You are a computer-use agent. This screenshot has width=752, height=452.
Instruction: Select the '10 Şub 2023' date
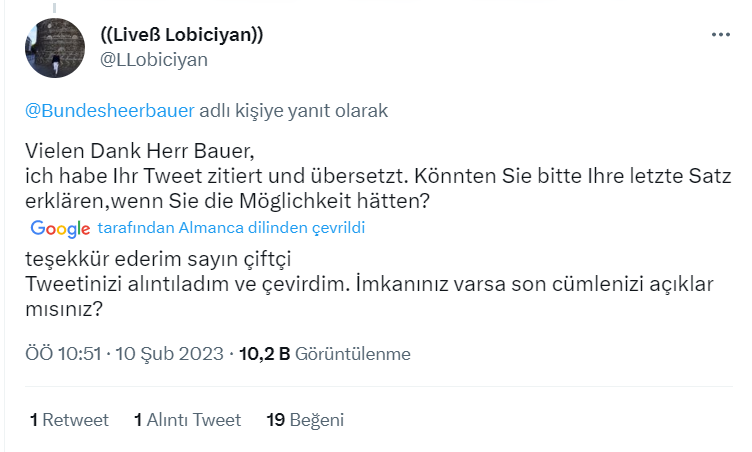coord(171,354)
